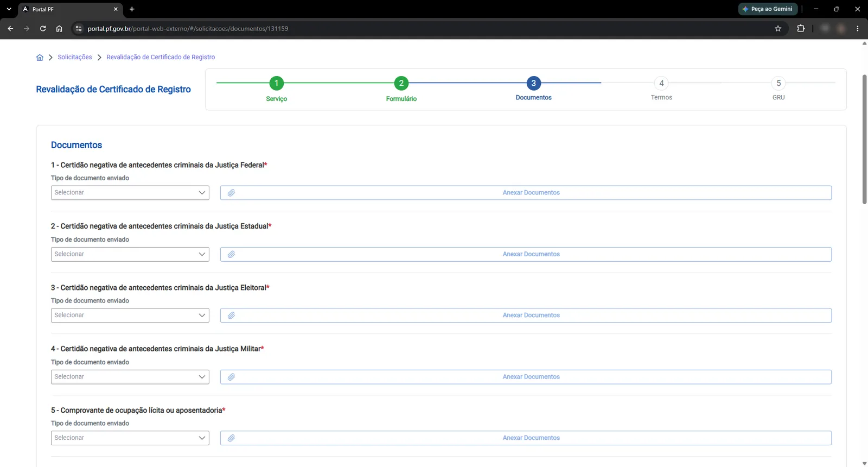Reload the page with the refresh icon

[x=43, y=29]
